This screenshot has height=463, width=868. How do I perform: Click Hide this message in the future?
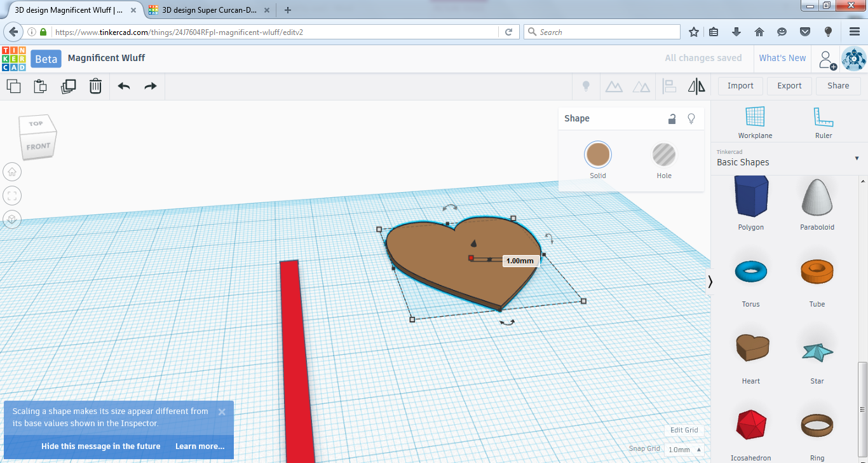[x=100, y=446]
